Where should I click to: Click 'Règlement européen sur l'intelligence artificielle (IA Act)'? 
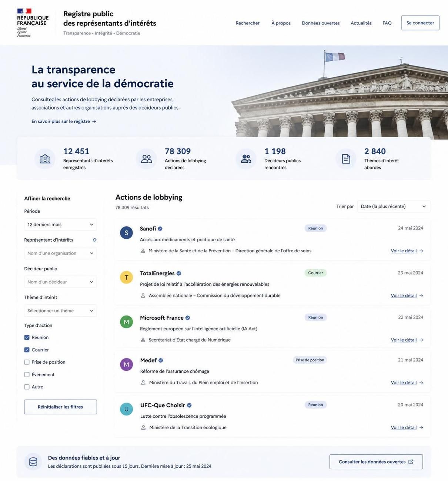198,329
